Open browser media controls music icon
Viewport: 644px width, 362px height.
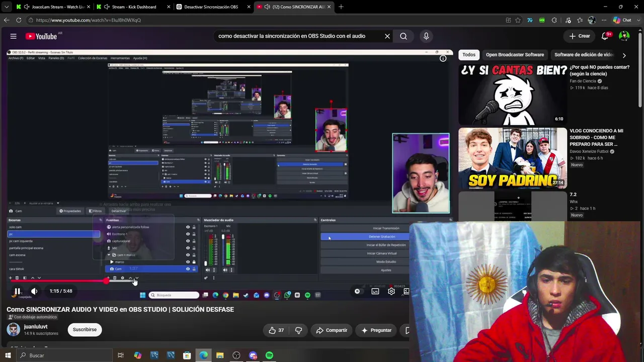(568, 20)
